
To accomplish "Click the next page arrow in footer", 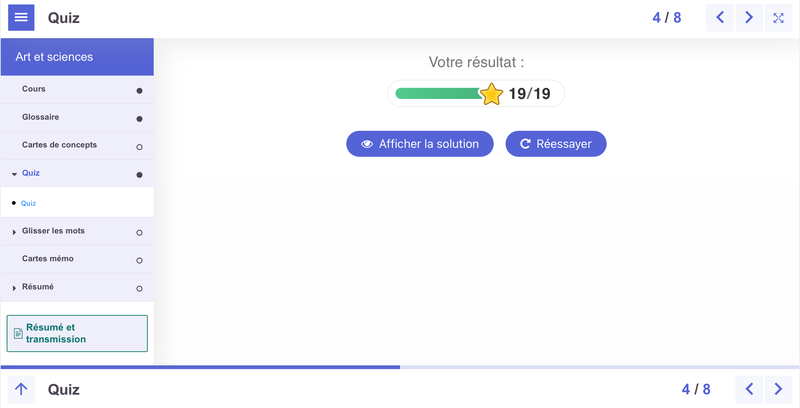I will (778, 389).
